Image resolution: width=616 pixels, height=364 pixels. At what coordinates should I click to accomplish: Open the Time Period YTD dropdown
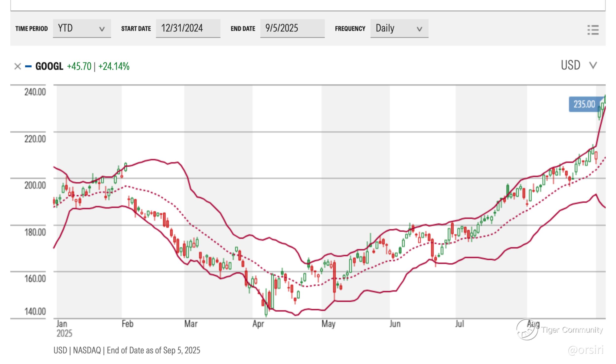click(82, 28)
